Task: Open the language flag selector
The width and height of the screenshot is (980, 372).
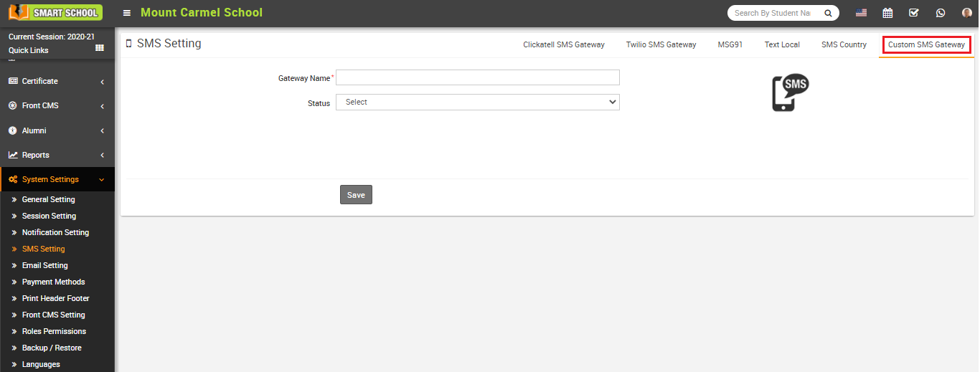Action: point(861,13)
